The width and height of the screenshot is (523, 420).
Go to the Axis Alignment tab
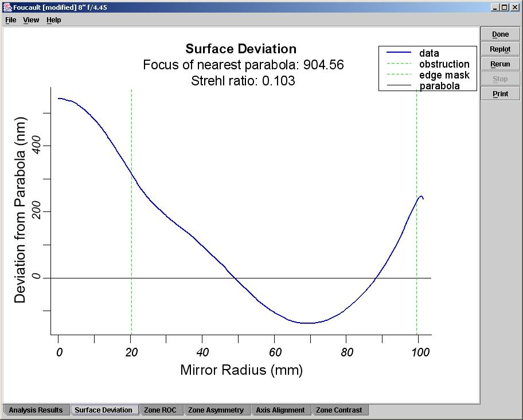click(280, 410)
